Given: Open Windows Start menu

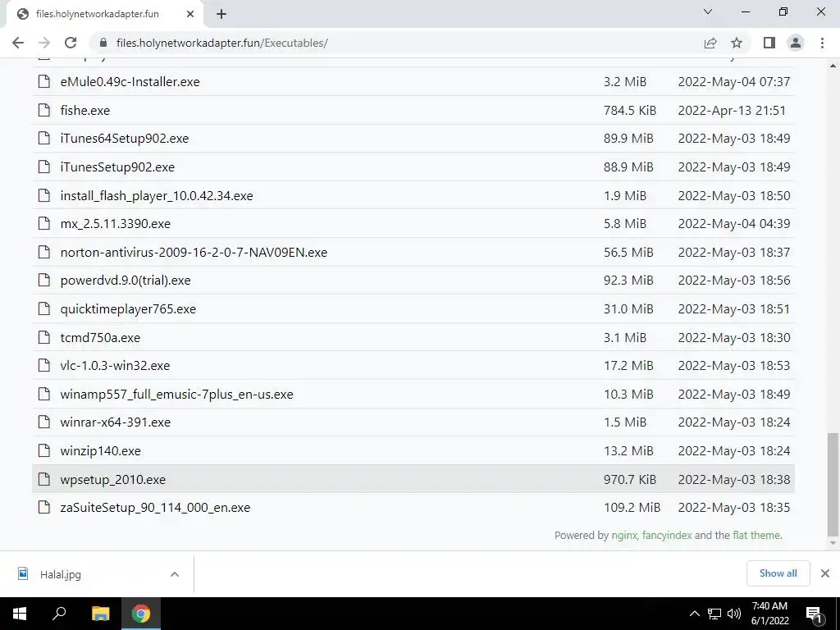Looking at the screenshot, I should click(20, 614).
